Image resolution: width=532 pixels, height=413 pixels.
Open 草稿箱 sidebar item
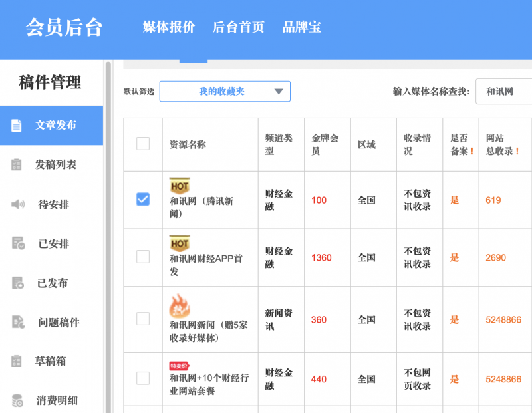point(52,361)
